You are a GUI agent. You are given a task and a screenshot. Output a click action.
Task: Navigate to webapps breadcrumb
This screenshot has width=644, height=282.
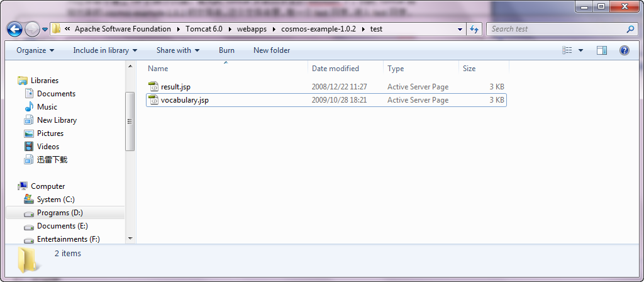(252, 29)
